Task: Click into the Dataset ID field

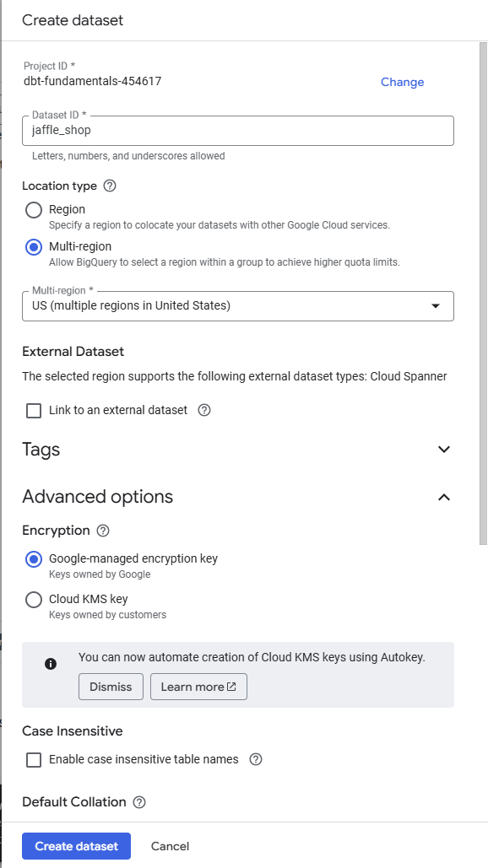Action: (x=238, y=131)
